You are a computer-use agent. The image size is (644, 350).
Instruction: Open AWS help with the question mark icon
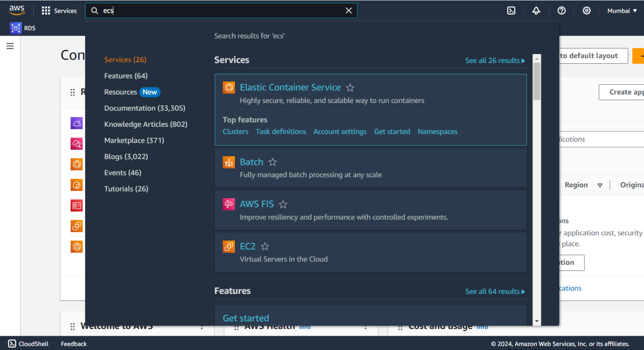(561, 10)
